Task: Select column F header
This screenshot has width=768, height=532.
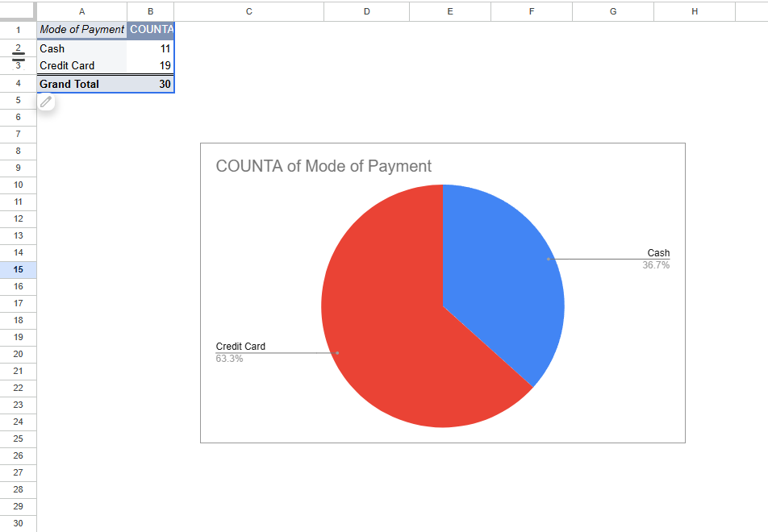Action: click(x=532, y=11)
